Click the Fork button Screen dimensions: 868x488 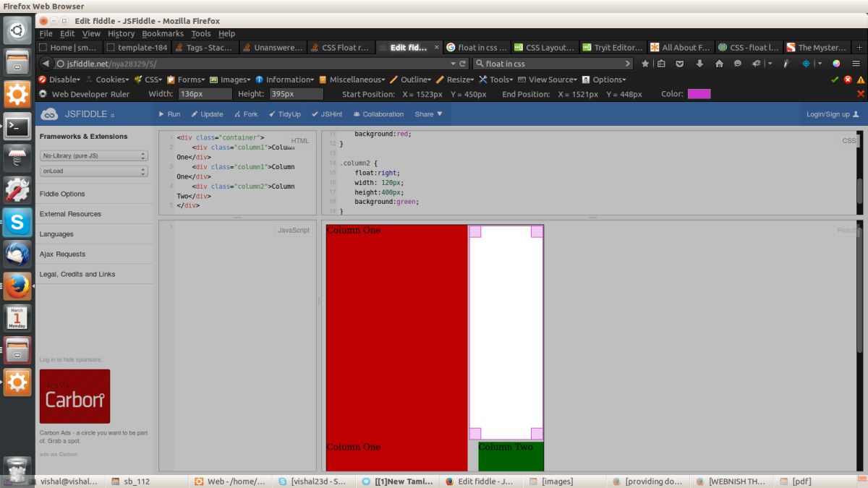pos(246,114)
